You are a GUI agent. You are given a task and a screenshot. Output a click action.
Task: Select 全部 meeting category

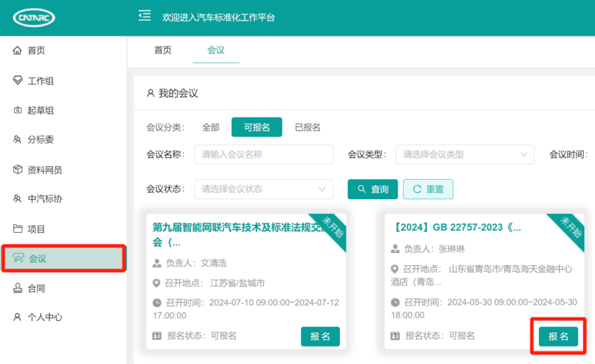pyautogui.click(x=211, y=127)
